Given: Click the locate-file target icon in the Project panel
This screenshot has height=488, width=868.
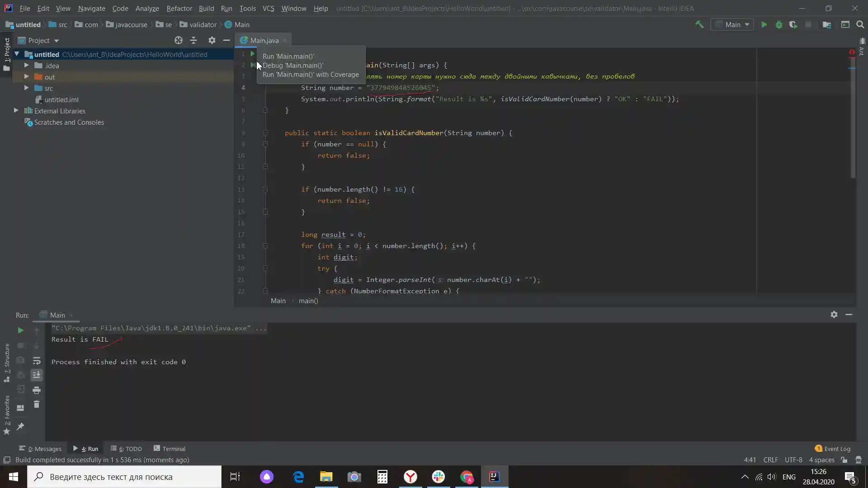Looking at the screenshot, I should (x=179, y=40).
